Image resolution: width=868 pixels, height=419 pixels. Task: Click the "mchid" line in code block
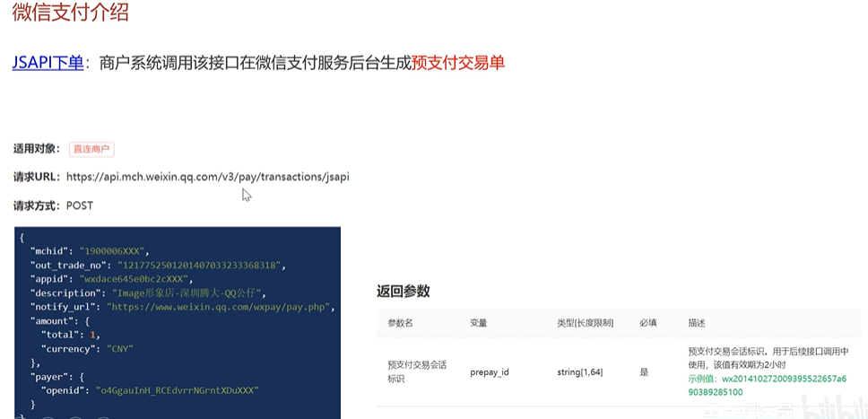click(90, 251)
